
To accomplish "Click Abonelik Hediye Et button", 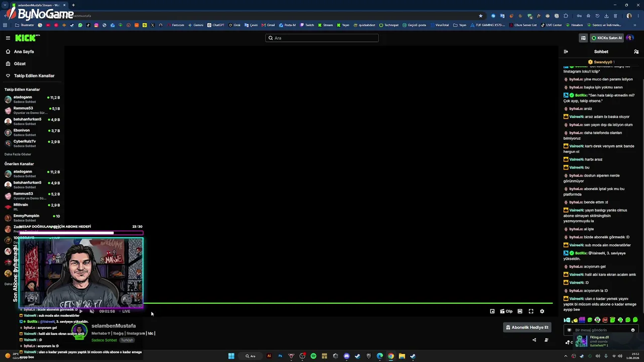I will [x=527, y=327].
